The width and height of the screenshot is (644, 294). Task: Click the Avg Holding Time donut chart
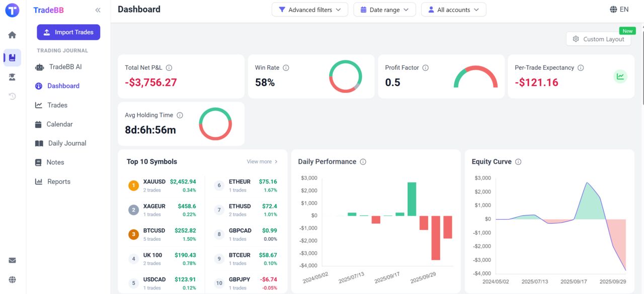click(215, 124)
